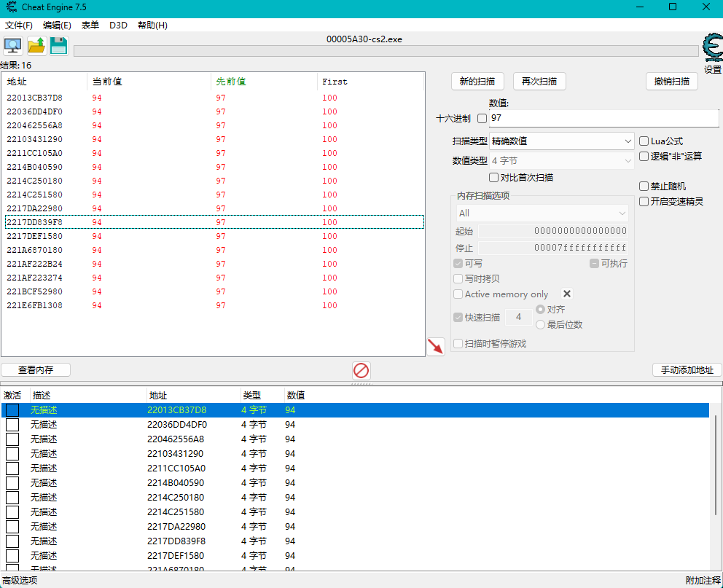This screenshot has height=588, width=723.
Task: Click the 手动添加地址 button
Action: click(687, 369)
